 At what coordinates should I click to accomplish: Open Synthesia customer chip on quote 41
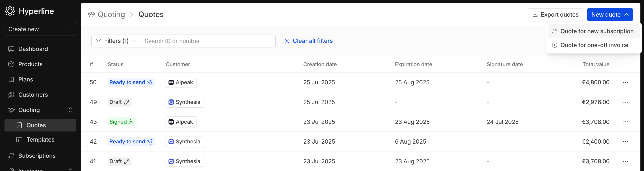coord(185,162)
